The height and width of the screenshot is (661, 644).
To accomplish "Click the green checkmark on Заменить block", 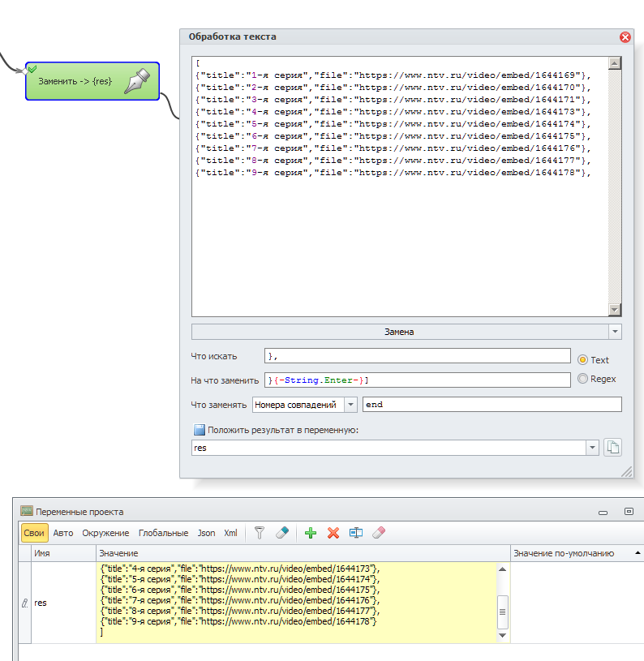I will (32, 69).
